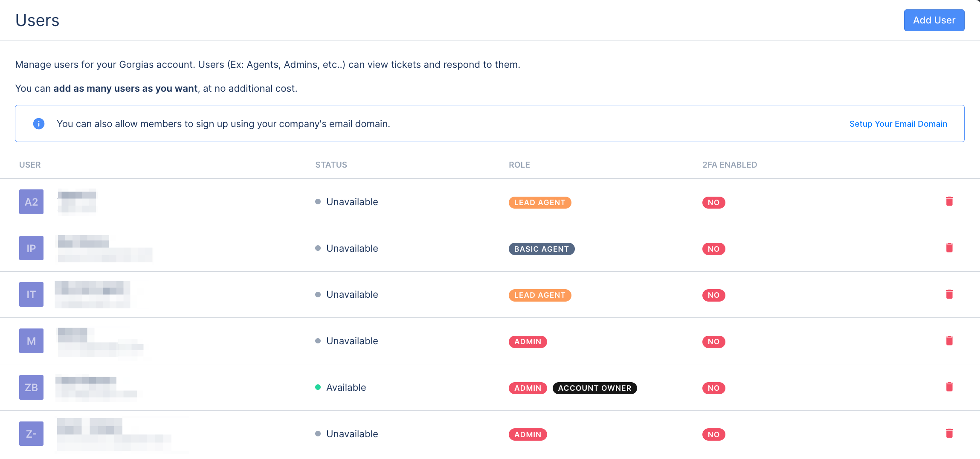This screenshot has width=980, height=459.
Task: Click the Unavailable status in the Z- row
Action: (347, 434)
